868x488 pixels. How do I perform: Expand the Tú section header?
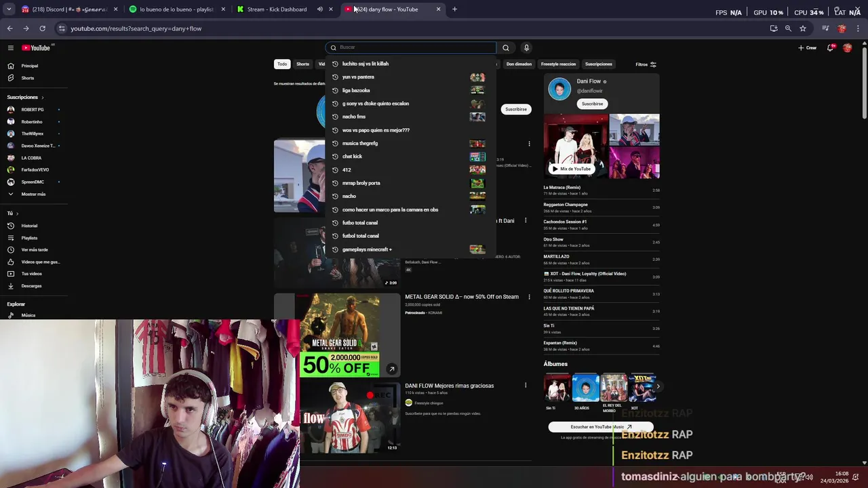tap(13, 213)
